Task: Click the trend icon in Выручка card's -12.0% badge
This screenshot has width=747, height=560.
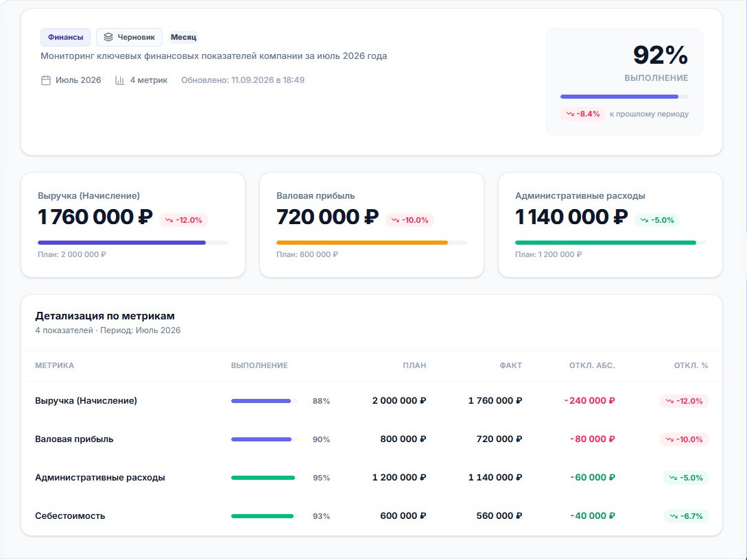Action: click(x=169, y=220)
